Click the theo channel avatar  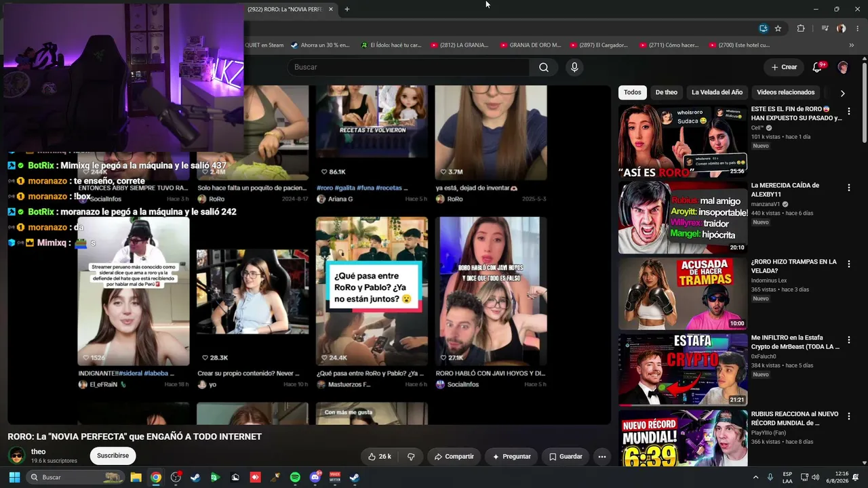[x=16, y=455]
